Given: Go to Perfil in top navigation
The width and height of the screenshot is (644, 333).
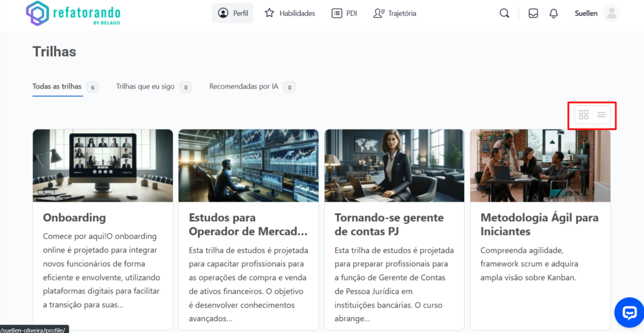Looking at the screenshot, I should 233,13.
